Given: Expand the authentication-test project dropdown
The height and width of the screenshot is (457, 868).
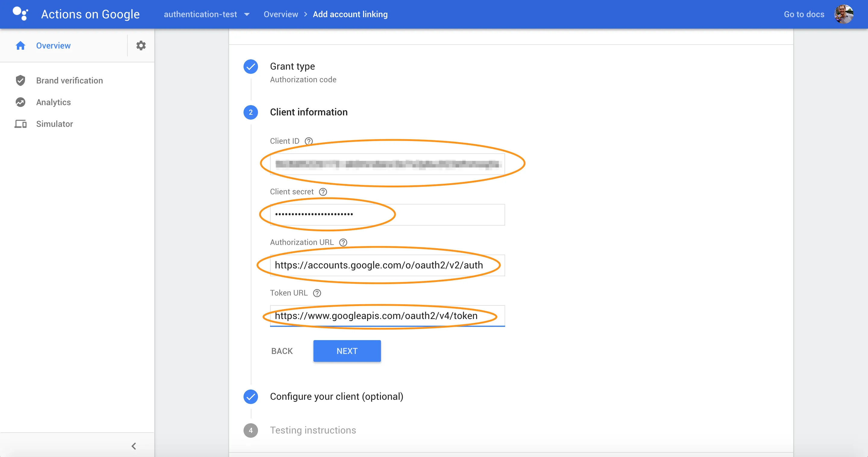Looking at the screenshot, I should pos(247,14).
